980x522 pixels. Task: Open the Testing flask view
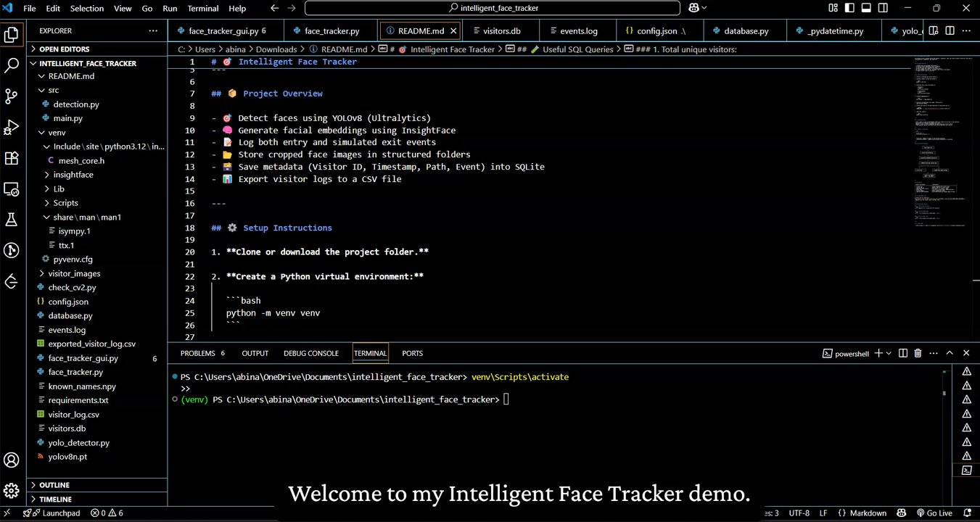point(12,220)
